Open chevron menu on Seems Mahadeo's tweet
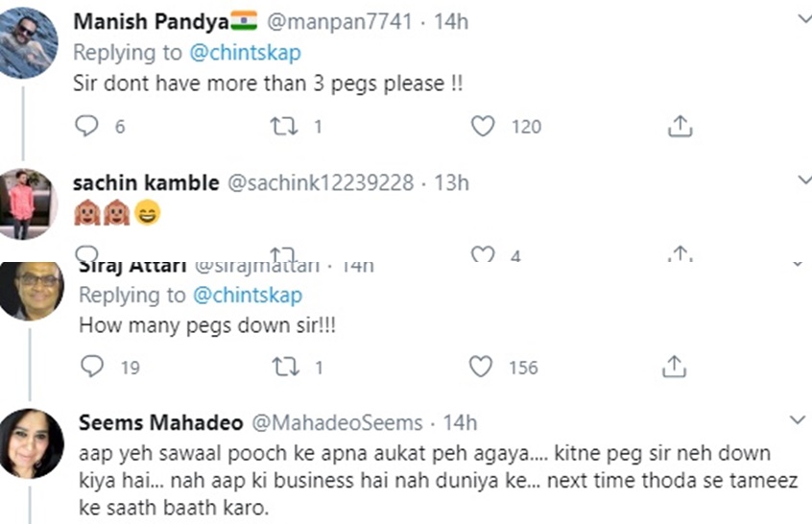The width and height of the screenshot is (812, 524). 797,420
